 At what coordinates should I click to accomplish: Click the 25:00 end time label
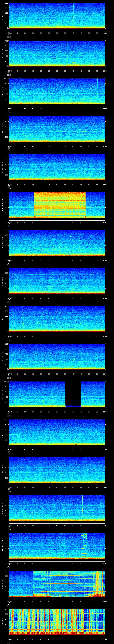click(x=105, y=639)
